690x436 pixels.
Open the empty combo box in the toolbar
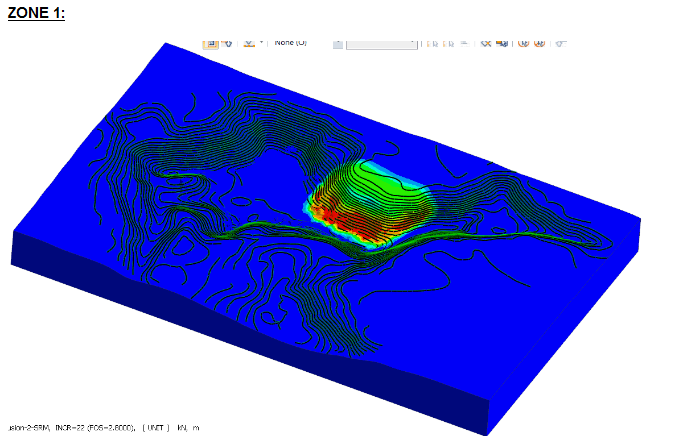[382, 44]
